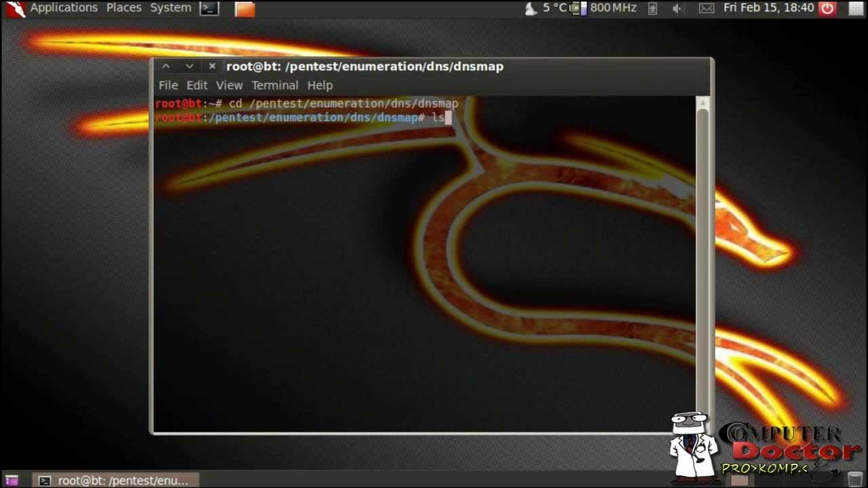Open the clock showing Fri Feb 15, 18:40
This screenshot has width=868, height=488.
(x=768, y=8)
